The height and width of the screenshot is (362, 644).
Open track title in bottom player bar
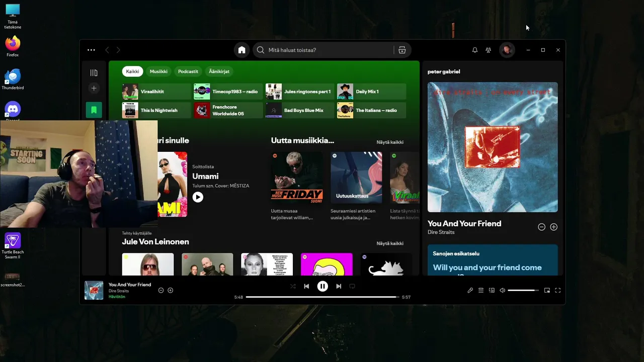tap(130, 285)
